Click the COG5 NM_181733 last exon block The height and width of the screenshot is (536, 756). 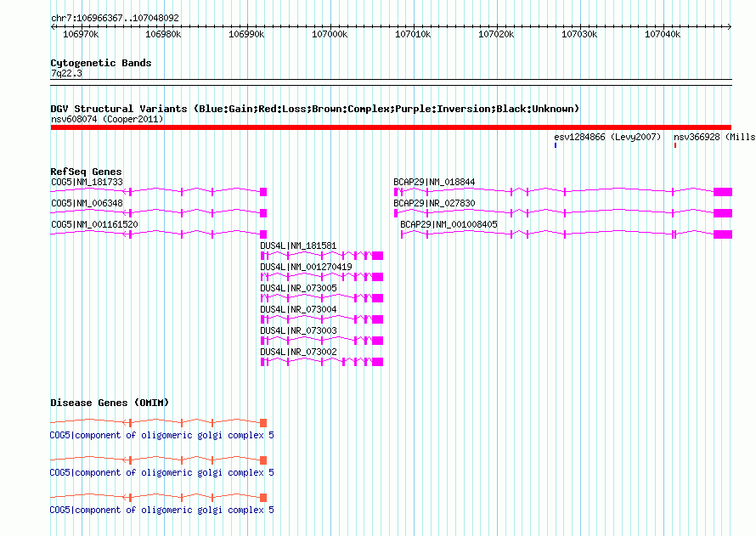[x=263, y=192]
